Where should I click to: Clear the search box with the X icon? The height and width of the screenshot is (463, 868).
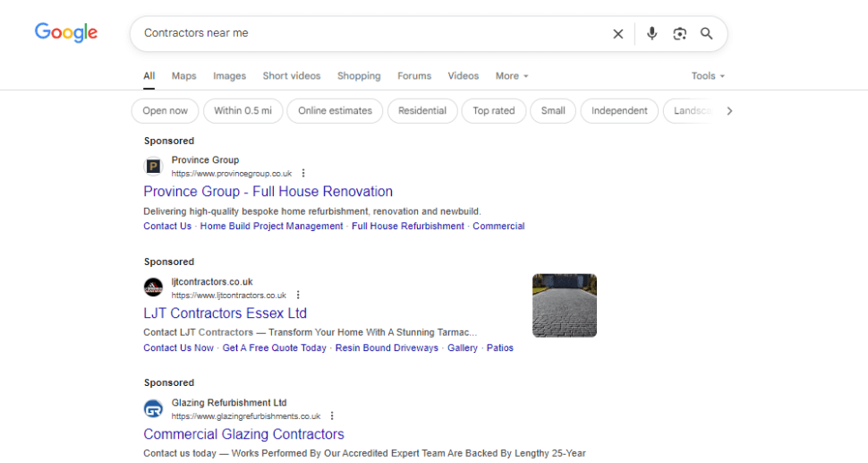pos(617,34)
